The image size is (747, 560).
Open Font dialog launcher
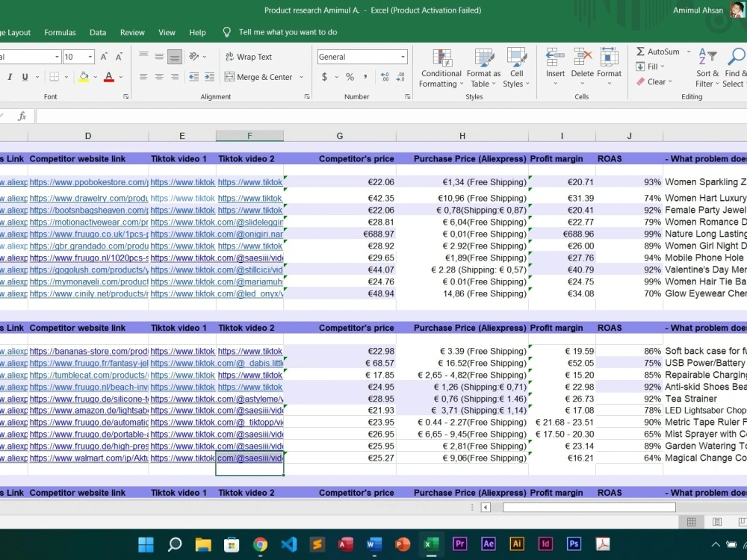[x=125, y=96]
